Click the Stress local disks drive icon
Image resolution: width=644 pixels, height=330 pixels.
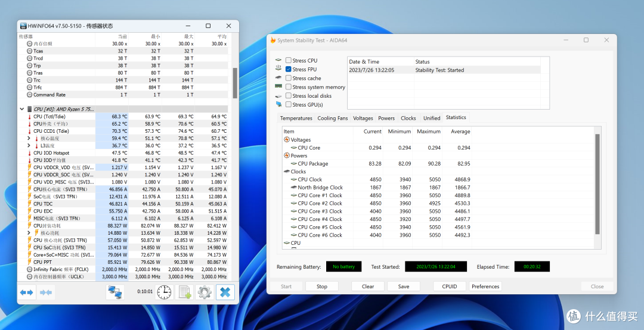[278, 96]
